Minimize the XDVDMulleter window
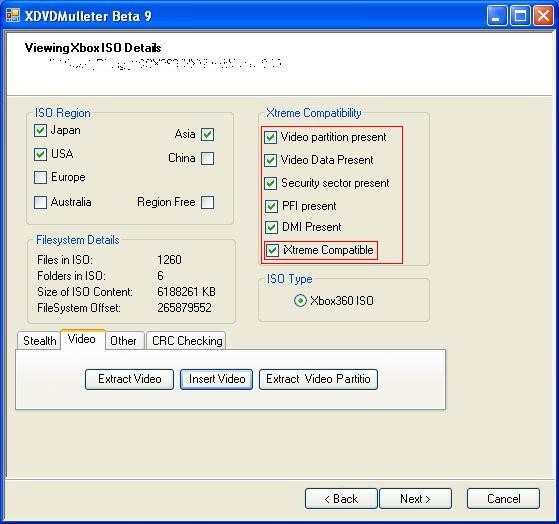The height and width of the screenshot is (524, 559). (497, 16)
